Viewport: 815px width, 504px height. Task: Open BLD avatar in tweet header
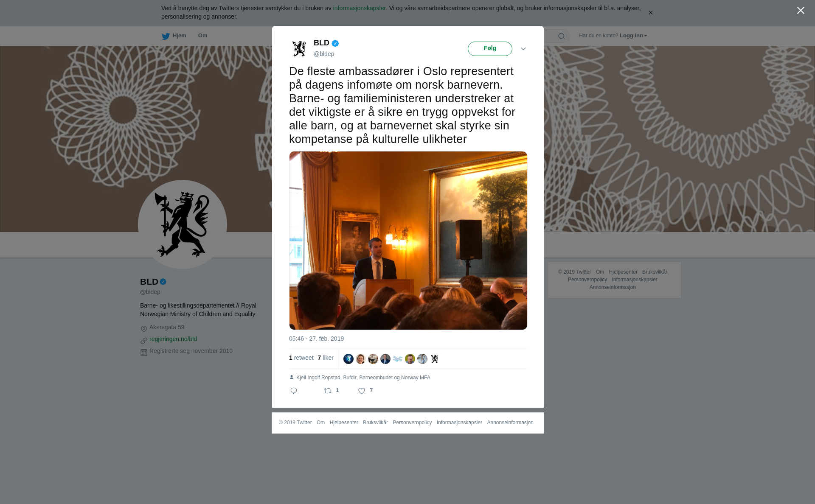(x=299, y=48)
